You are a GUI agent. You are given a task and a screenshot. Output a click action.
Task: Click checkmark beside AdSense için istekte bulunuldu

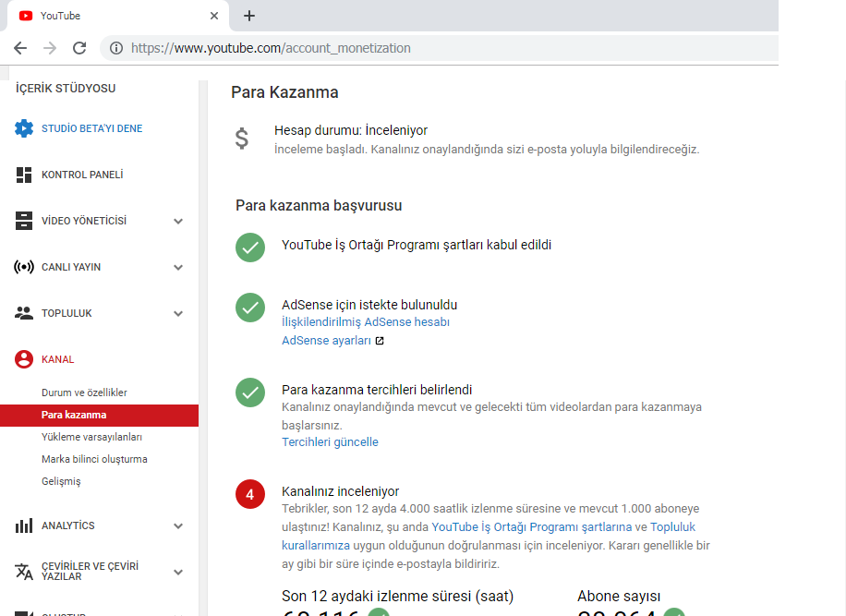250,308
